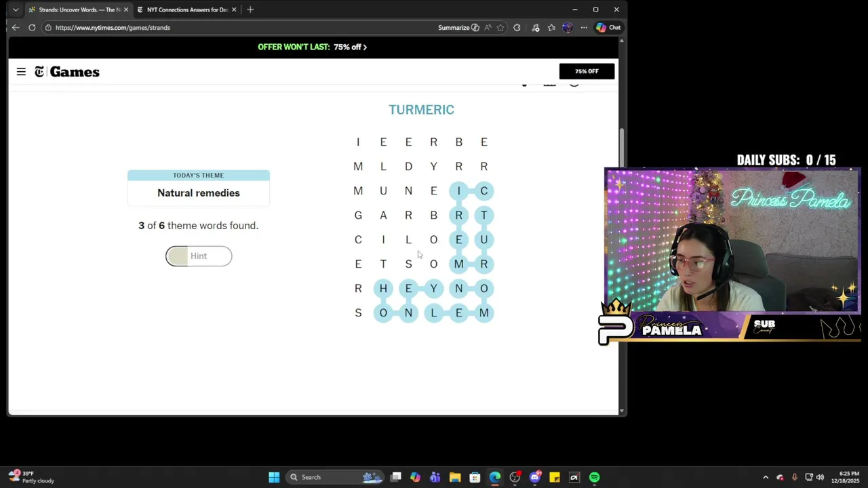Open the NYT Games hamburger menu
Screen dimensions: 868x488
click(x=21, y=72)
